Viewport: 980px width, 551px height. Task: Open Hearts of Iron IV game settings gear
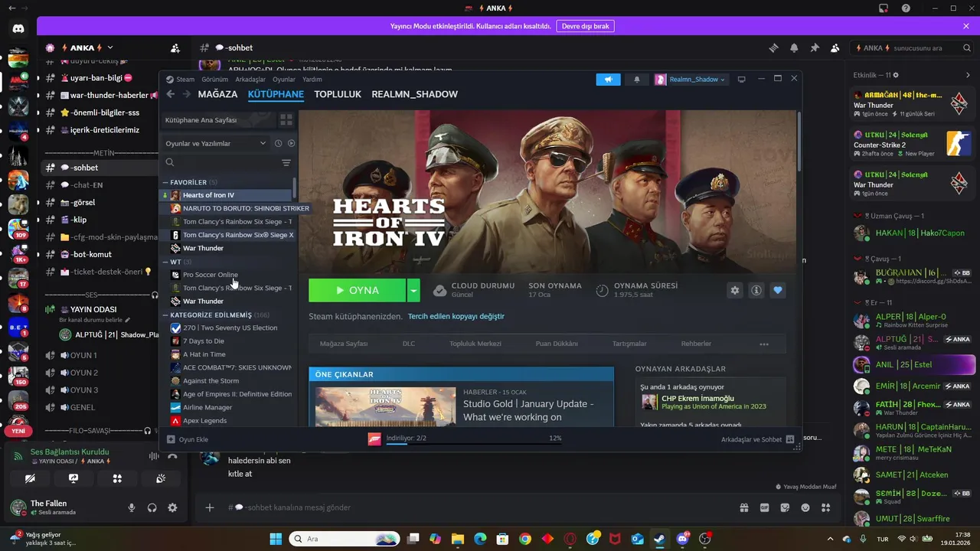click(735, 291)
